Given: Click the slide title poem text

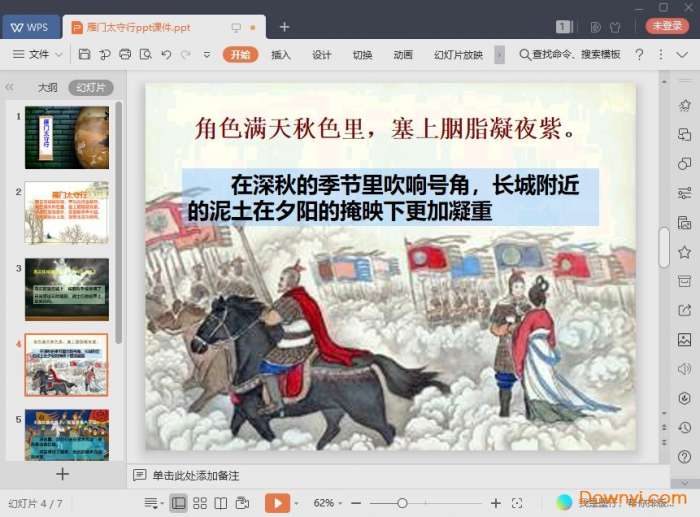Looking at the screenshot, I should [x=385, y=129].
